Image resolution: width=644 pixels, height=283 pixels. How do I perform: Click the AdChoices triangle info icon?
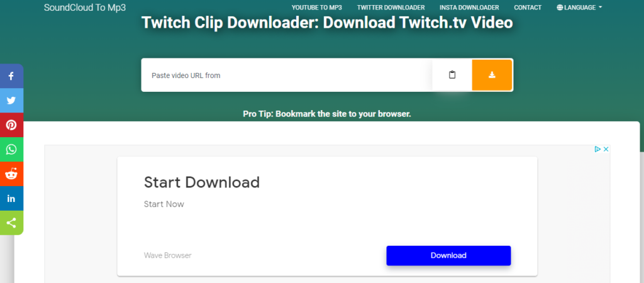pos(597,150)
